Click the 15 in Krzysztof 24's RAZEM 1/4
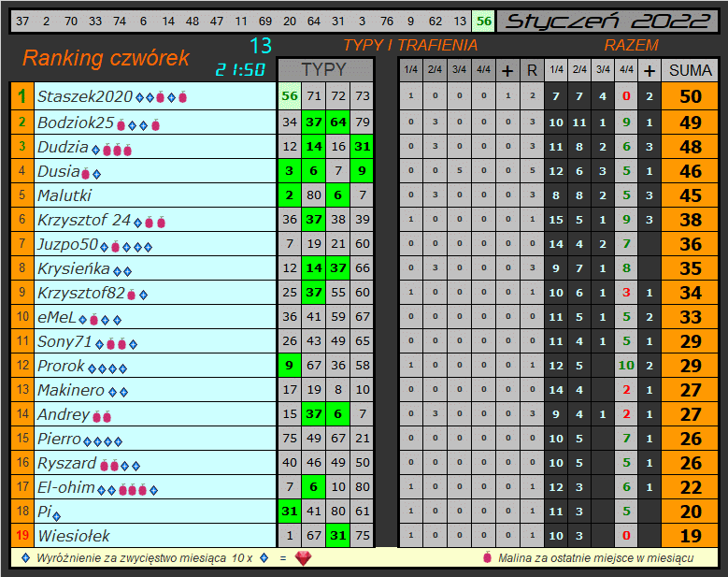 556,220
